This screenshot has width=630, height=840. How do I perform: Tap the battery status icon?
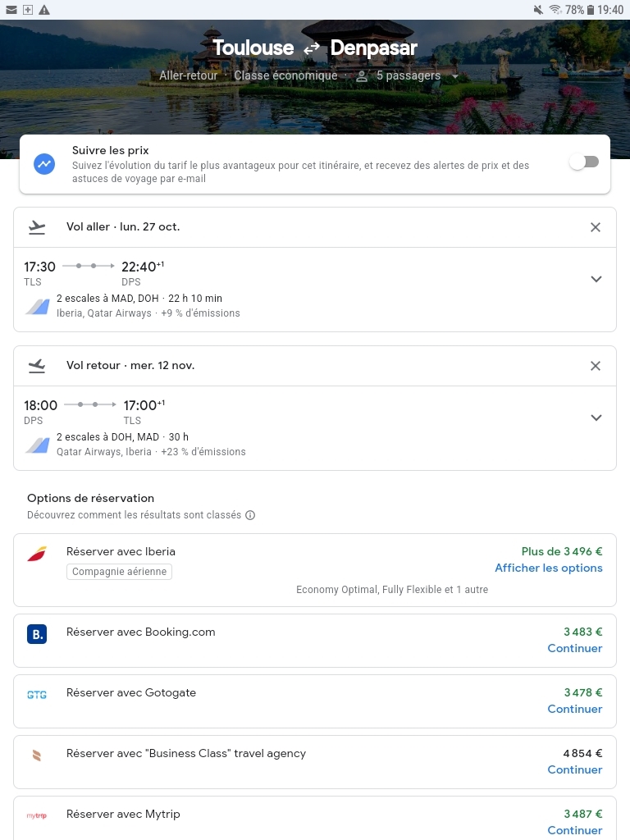pyautogui.click(x=591, y=10)
